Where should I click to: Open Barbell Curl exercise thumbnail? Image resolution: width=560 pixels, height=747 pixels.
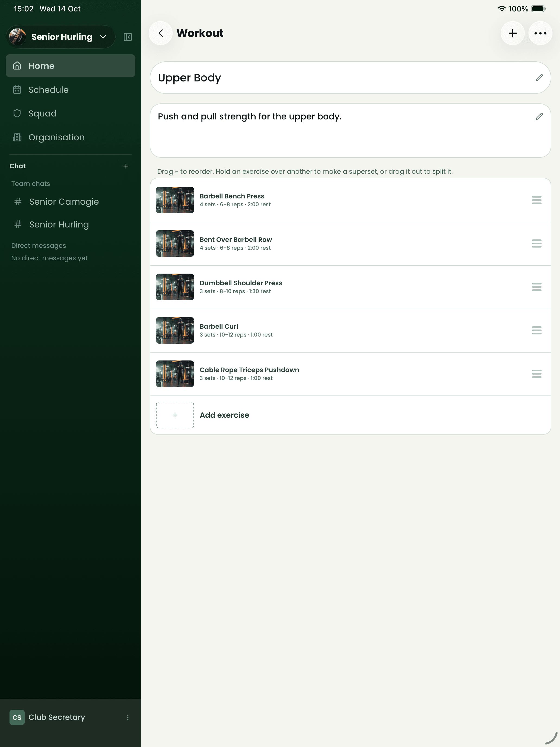tap(175, 330)
